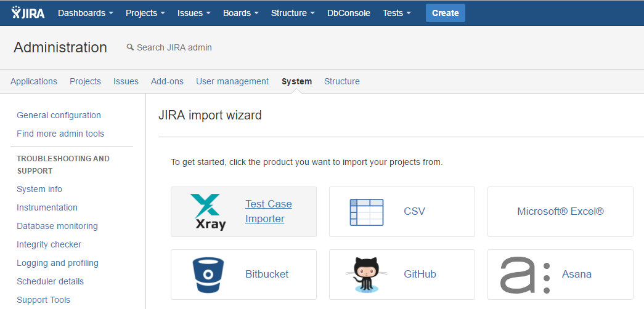Choose the Asana logo icon

pos(525,275)
